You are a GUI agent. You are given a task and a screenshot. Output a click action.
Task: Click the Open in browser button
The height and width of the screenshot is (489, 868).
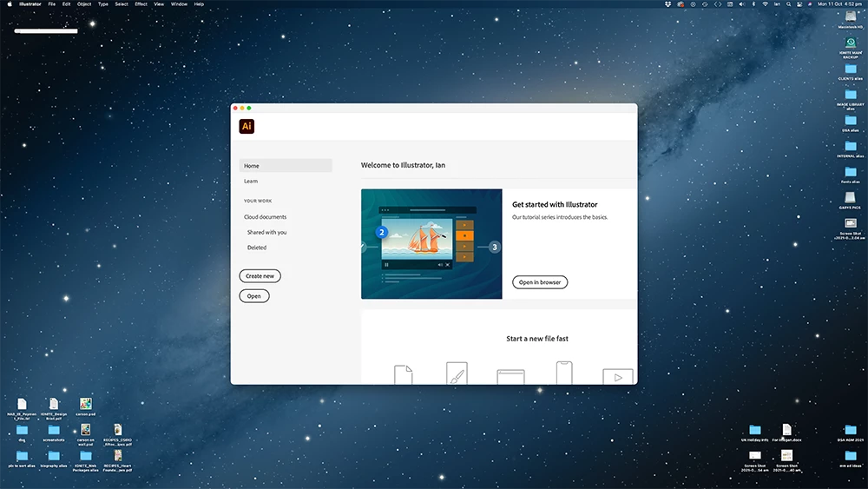point(540,282)
